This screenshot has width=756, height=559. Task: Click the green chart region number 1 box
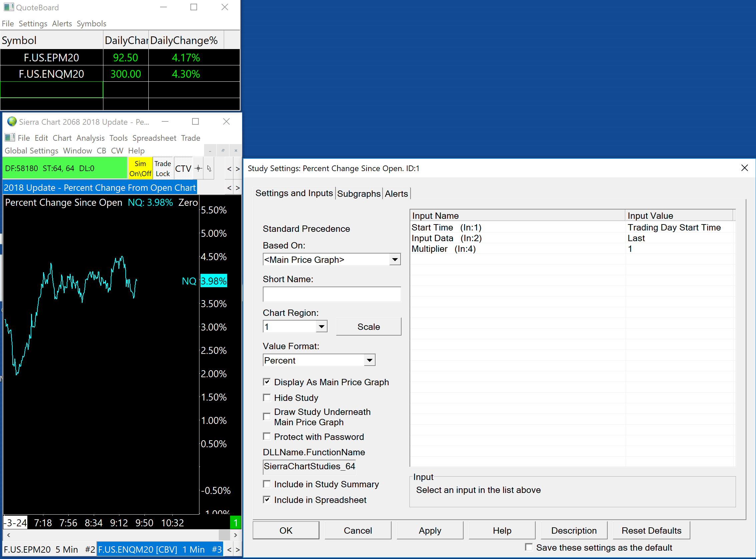tap(235, 522)
